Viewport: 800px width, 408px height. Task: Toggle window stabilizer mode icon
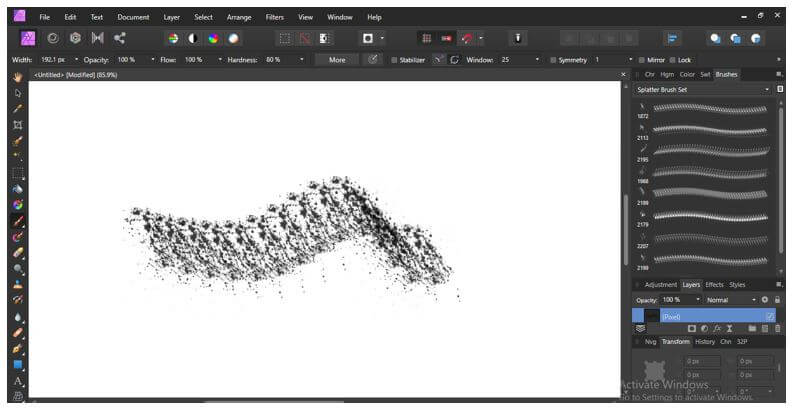tap(454, 60)
